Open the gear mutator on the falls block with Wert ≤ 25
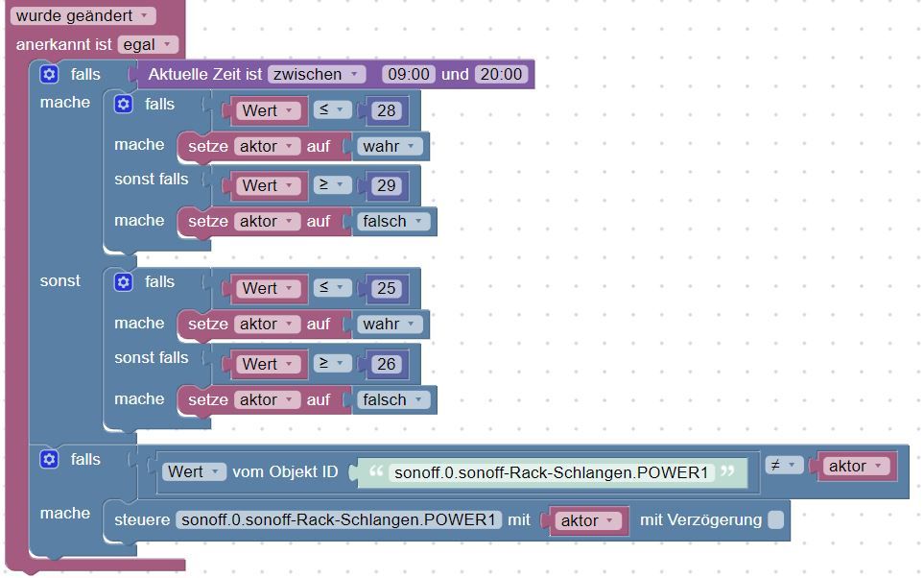The width and height of the screenshot is (924, 578). point(123,282)
